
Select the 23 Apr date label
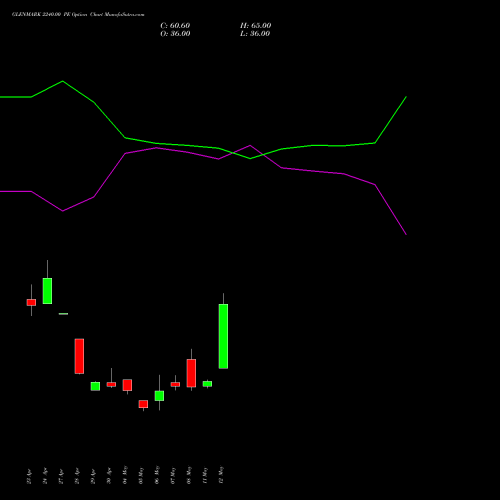pos(29,476)
